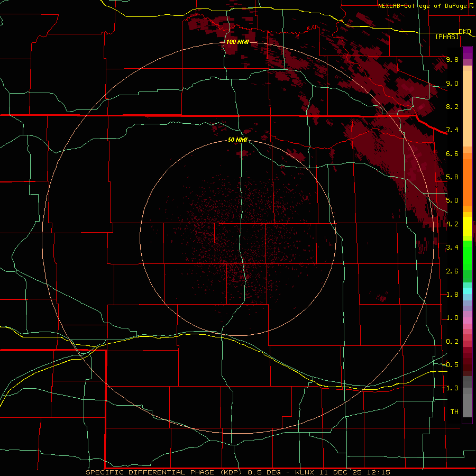The image size is (476, 476).
Task: Click the 50 NMI range ring label
Action: 237,140
